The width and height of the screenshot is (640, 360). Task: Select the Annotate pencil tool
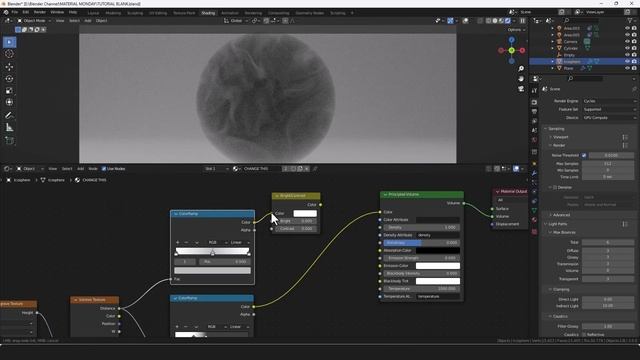point(9,116)
